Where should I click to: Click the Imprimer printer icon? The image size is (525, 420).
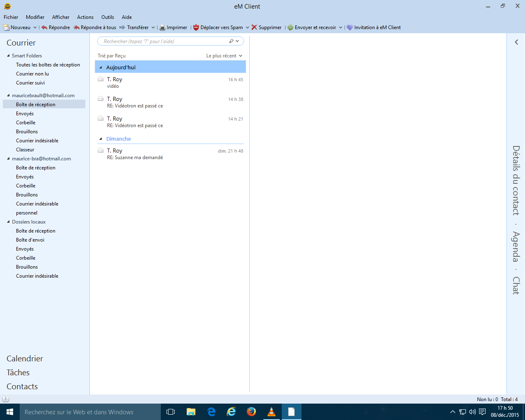[x=162, y=27]
